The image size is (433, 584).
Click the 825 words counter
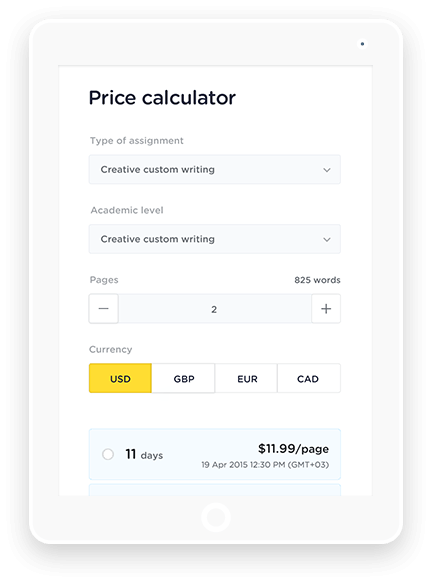tap(317, 280)
